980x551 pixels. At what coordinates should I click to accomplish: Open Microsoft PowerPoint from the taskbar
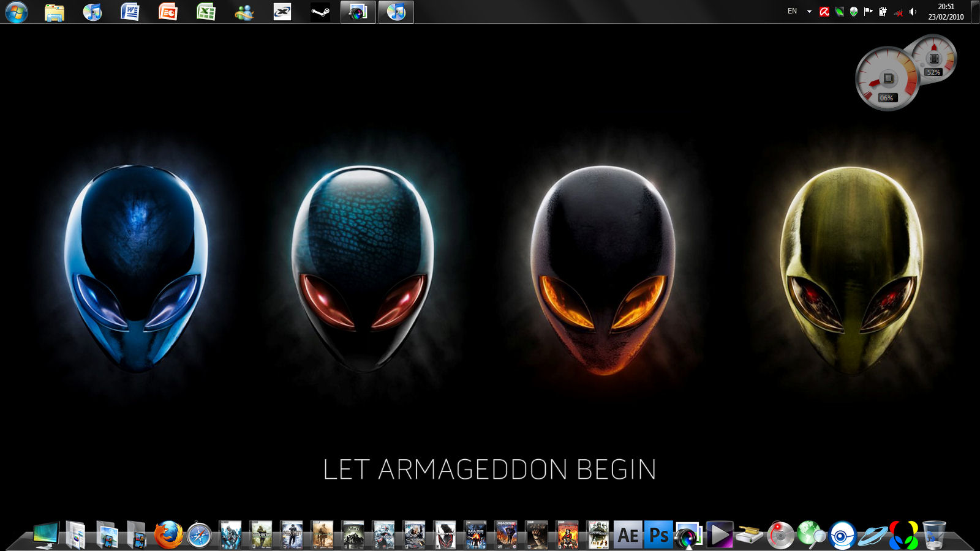point(168,12)
